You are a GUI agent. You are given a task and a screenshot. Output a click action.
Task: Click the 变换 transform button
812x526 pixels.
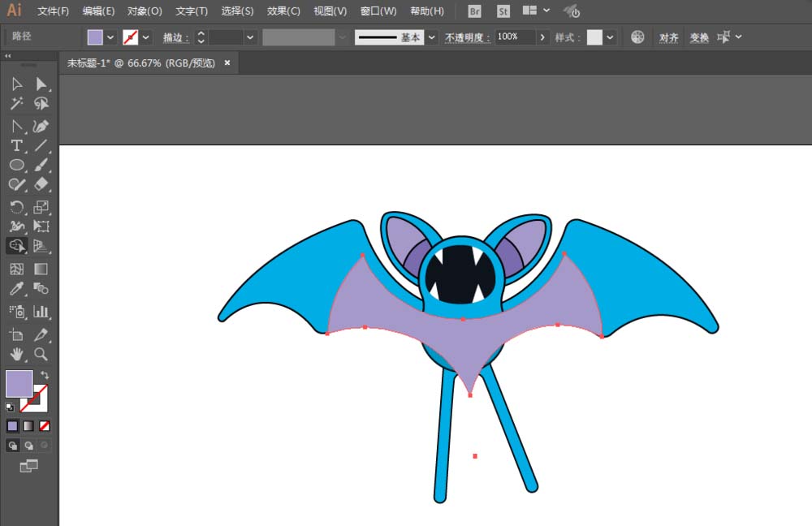click(699, 37)
